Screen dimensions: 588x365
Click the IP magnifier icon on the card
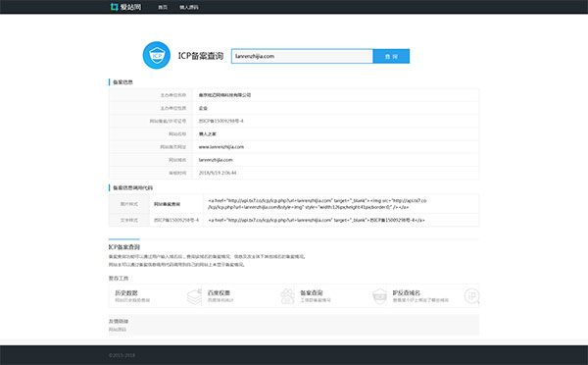click(471, 296)
